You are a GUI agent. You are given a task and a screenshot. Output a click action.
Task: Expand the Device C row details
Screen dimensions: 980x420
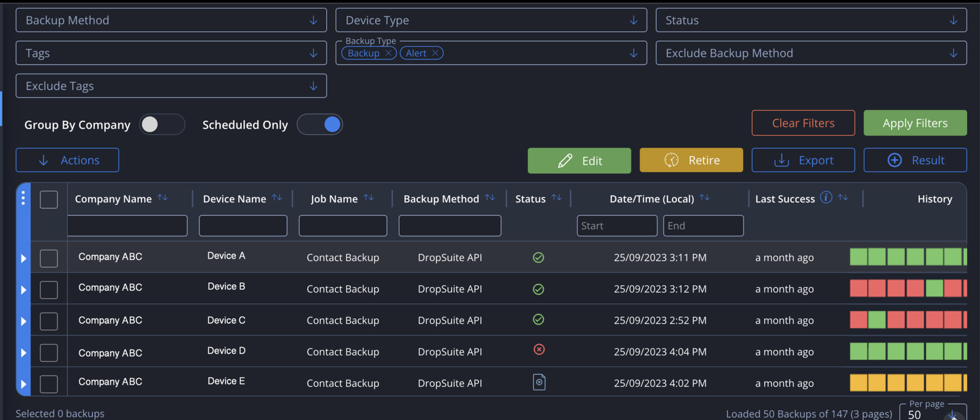tap(23, 321)
